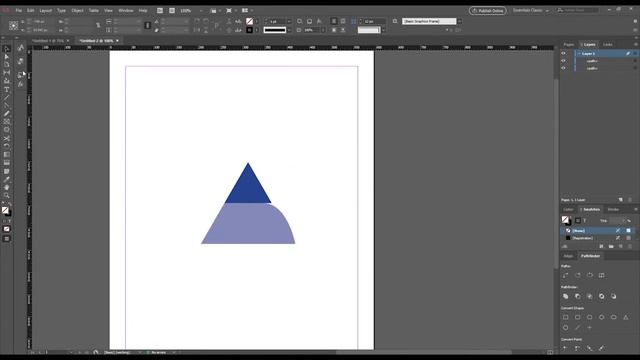This screenshot has height=360, width=640.
Task: Convert shape to rounded rectangle icon
Action: click(578, 317)
